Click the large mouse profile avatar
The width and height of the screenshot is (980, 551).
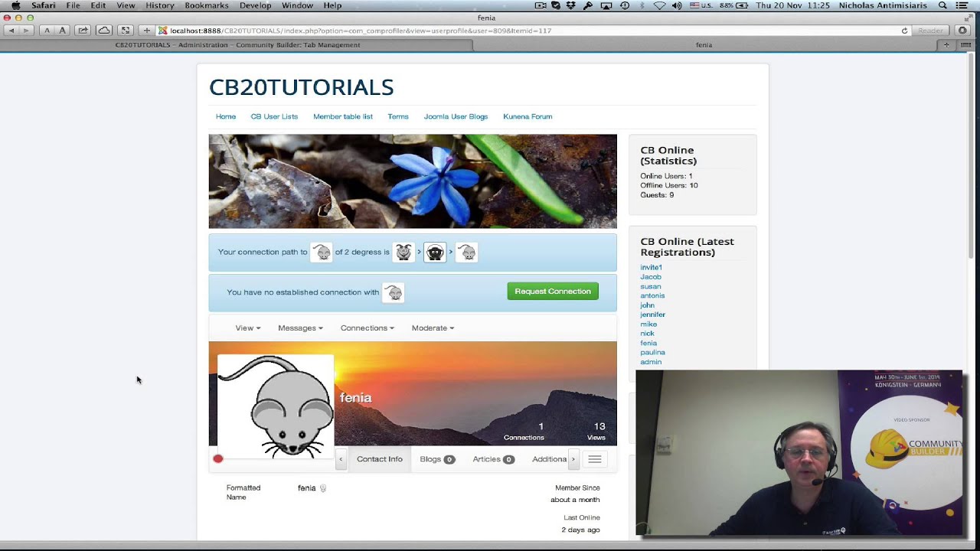[276, 406]
